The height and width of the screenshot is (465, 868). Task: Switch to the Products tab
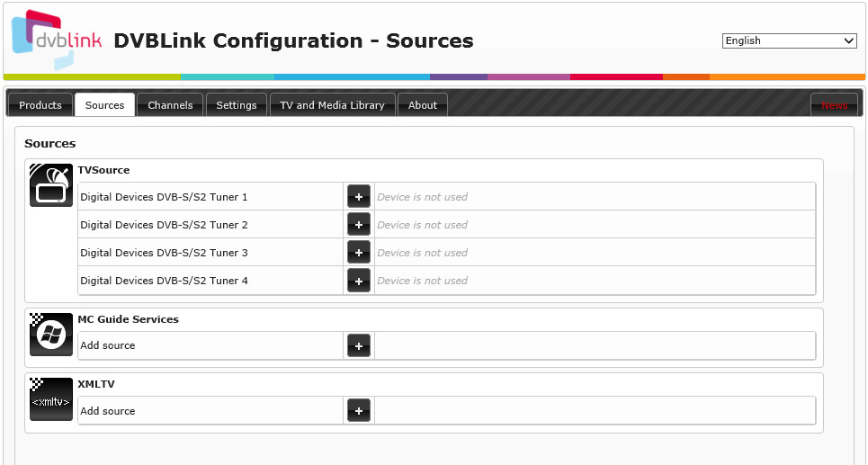pos(40,104)
